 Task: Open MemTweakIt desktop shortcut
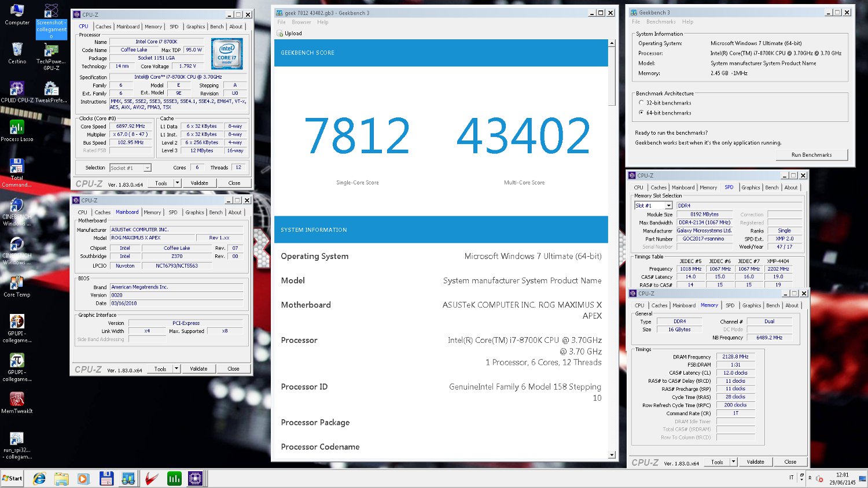pyautogui.click(x=17, y=402)
